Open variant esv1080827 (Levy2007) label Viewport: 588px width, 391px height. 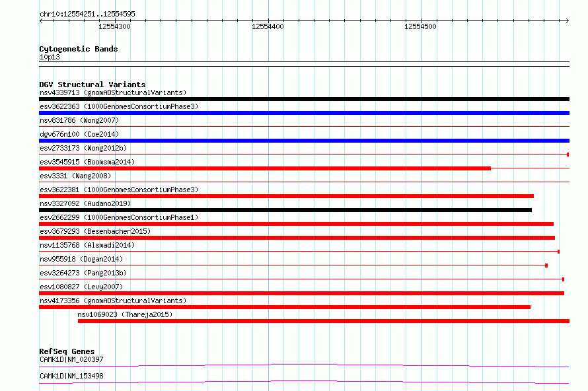[x=81, y=287]
